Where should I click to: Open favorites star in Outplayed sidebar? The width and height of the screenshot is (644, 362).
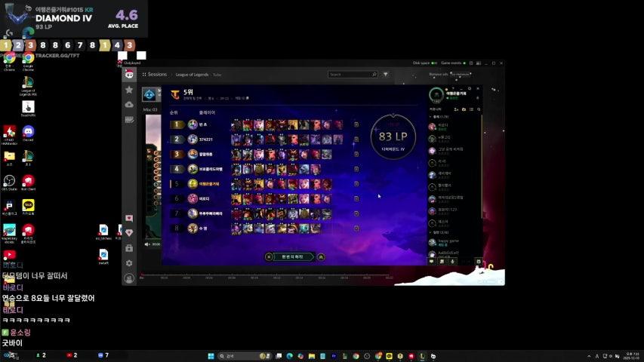coord(129,90)
